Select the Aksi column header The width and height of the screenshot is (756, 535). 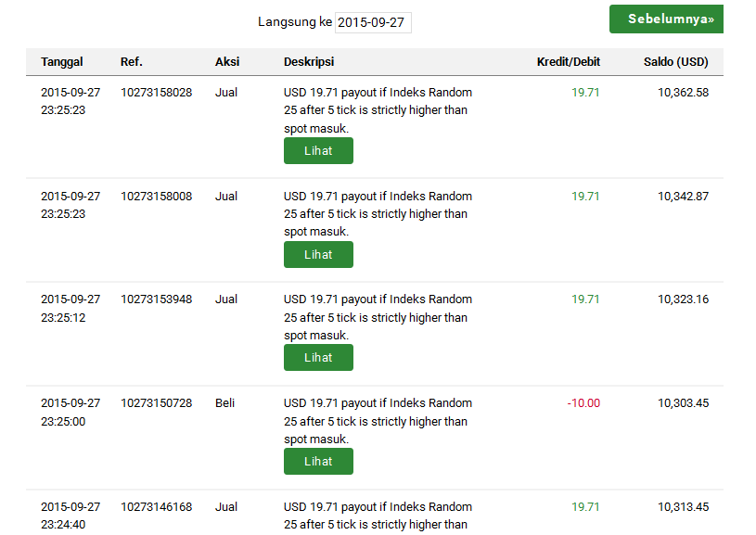coord(227,62)
